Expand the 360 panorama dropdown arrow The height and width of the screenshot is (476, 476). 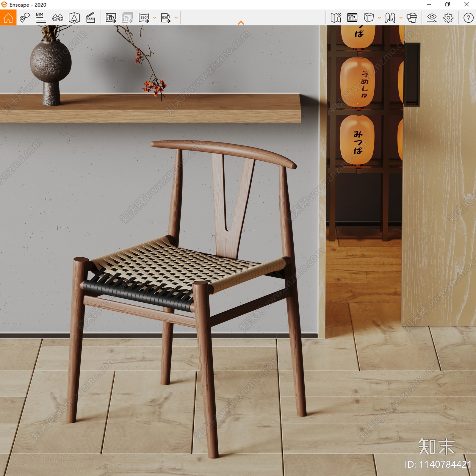[154, 18]
